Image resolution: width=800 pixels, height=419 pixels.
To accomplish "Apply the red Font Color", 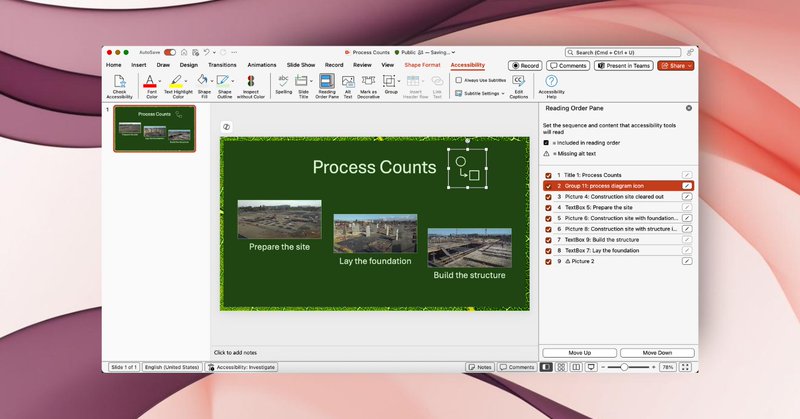I will pyautogui.click(x=149, y=81).
